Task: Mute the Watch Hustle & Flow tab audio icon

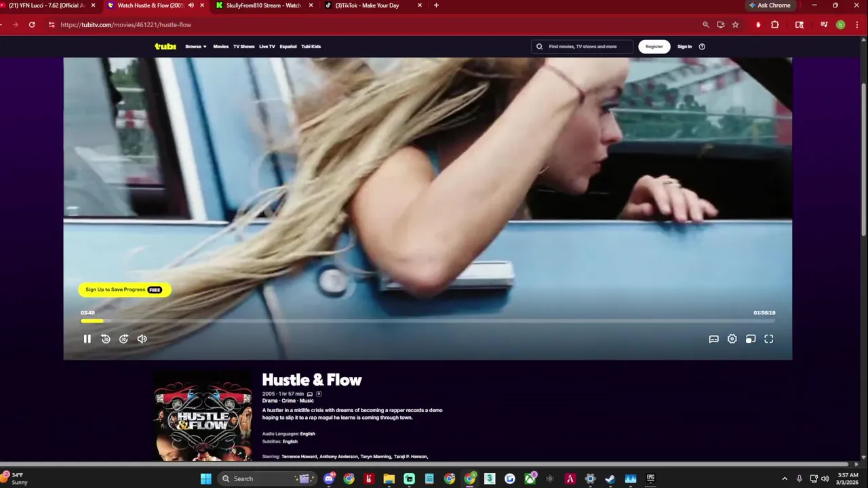Action: pos(191,5)
